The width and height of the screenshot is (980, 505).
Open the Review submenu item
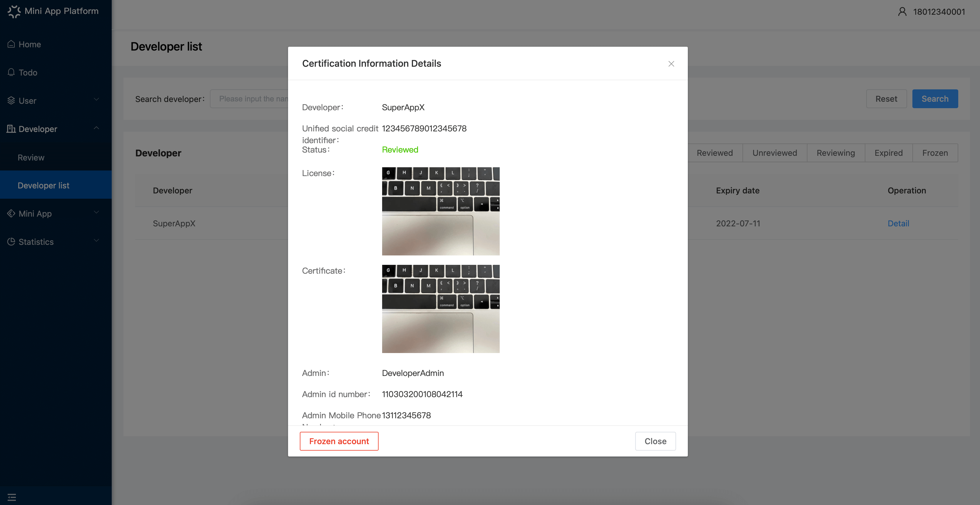point(56,157)
